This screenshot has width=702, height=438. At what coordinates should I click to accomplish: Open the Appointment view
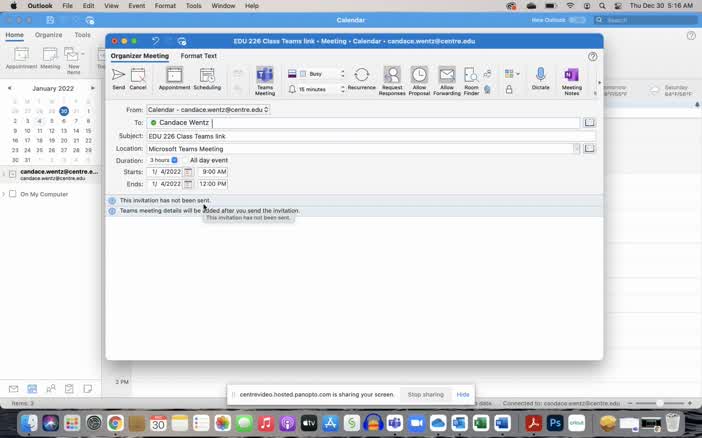[174, 79]
